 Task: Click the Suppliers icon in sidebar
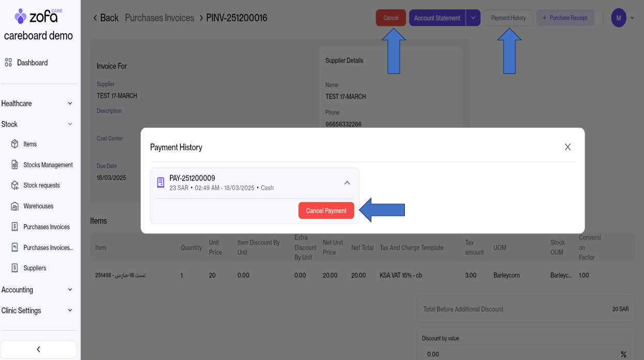coord(14,268)
